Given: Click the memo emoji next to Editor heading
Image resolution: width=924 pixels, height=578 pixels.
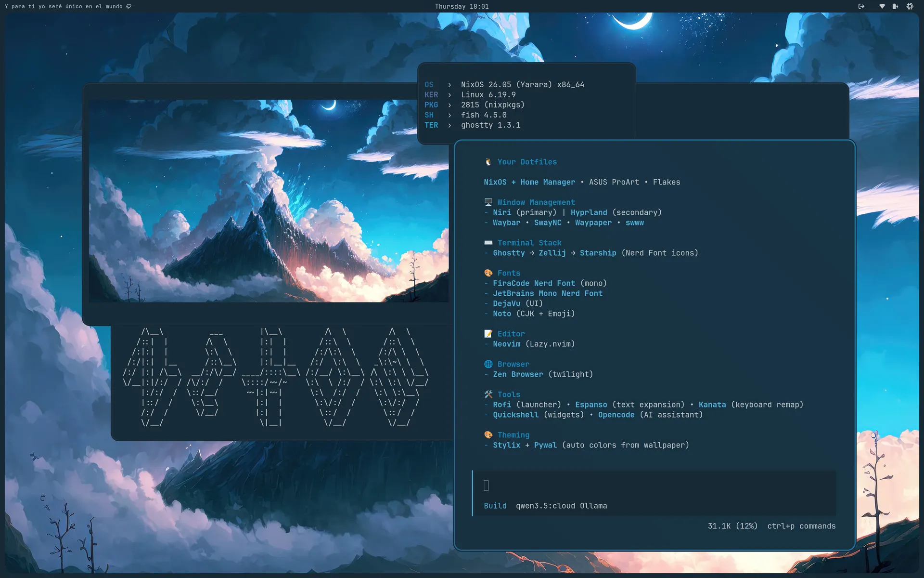Looking at the screenshot, I should tap(488, 334).
